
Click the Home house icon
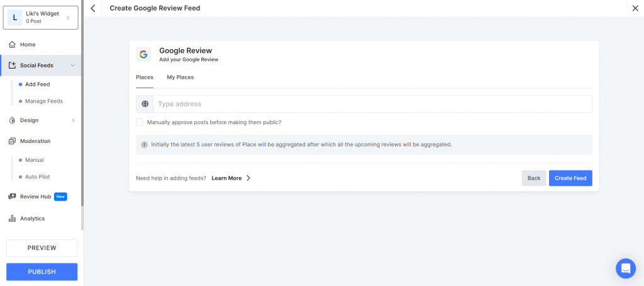coord(13,45)
